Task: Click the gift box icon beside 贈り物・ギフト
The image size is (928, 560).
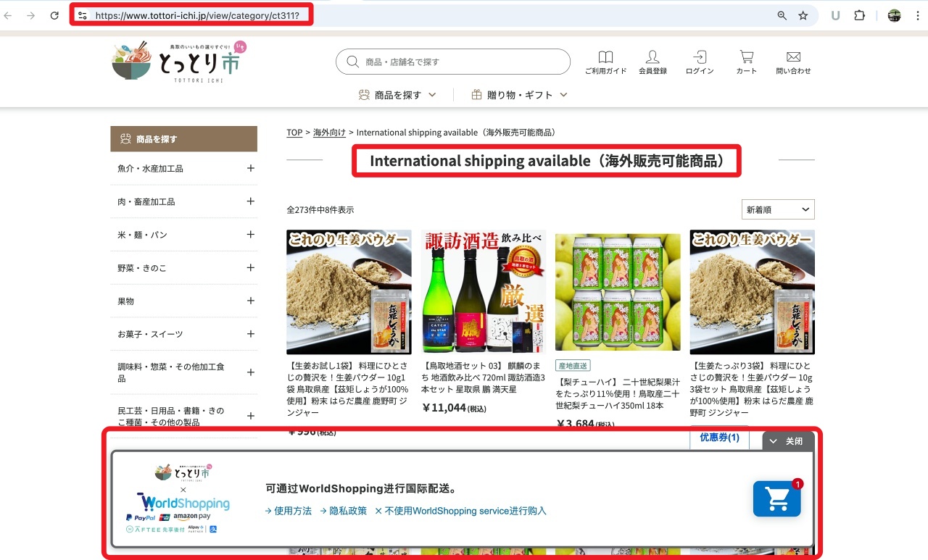Action: 476,94
